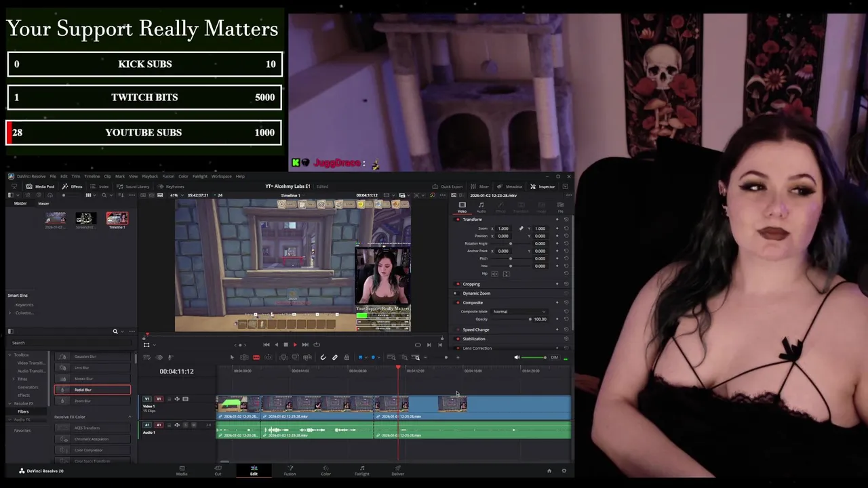Viewport: 868px width, 488px height.
Task: Toggle loop playback in viewer
Action: click(317, 344)
